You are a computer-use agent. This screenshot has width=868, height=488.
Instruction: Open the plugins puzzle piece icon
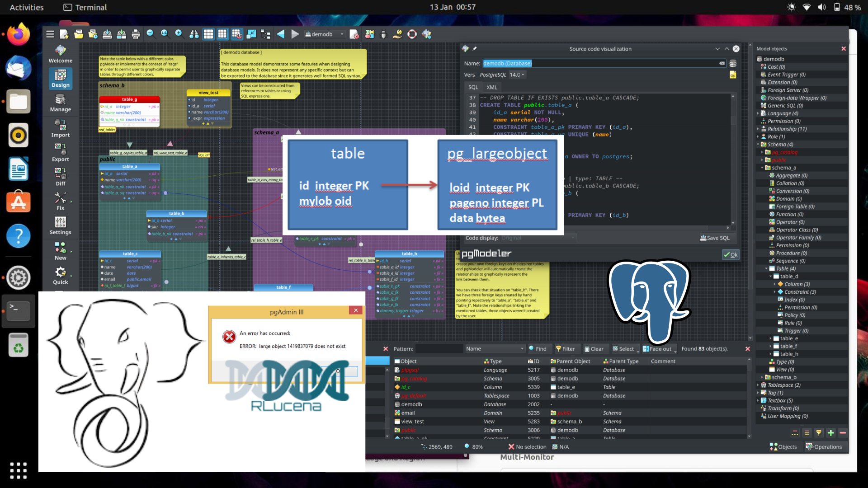coord(369,34)
